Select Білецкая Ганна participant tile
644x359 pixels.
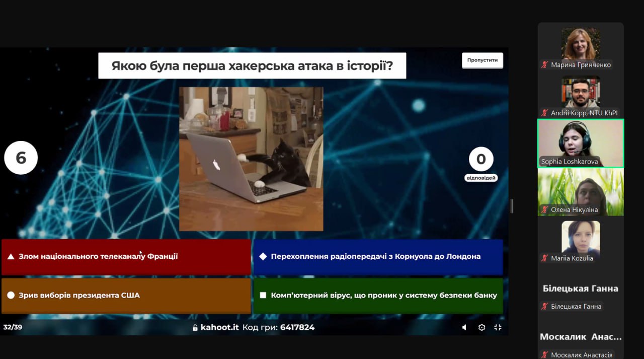pyautogui.click(x=581, y=289)
